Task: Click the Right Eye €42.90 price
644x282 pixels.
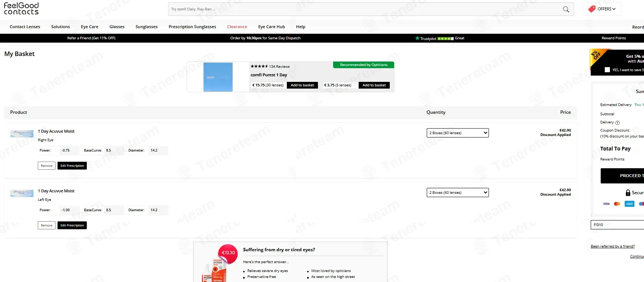Action: (x=565, y=130)
